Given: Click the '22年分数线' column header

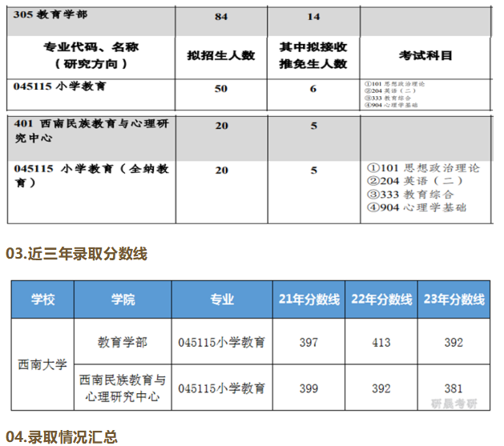Looking at the screenshot, I should (381, 299).
